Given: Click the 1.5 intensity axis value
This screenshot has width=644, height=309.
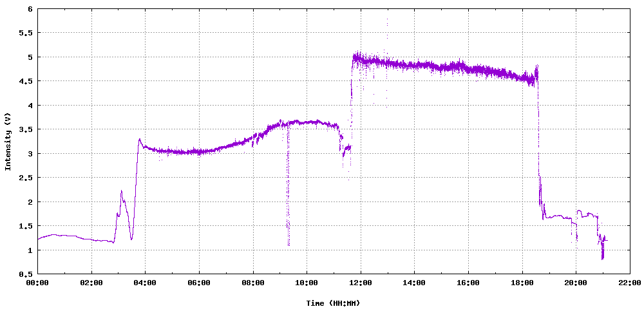Looking at the screenshot, I should (x=26, y=226).
